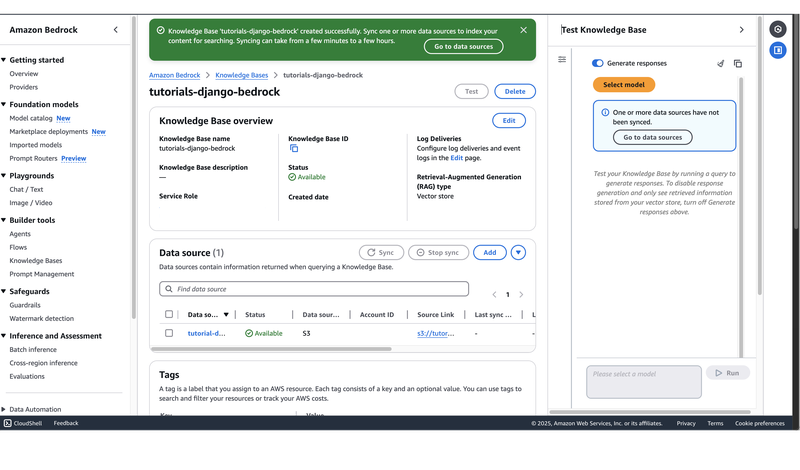Screen dimensions: 800x470
Task: Add a new data source
Action: 490,253
